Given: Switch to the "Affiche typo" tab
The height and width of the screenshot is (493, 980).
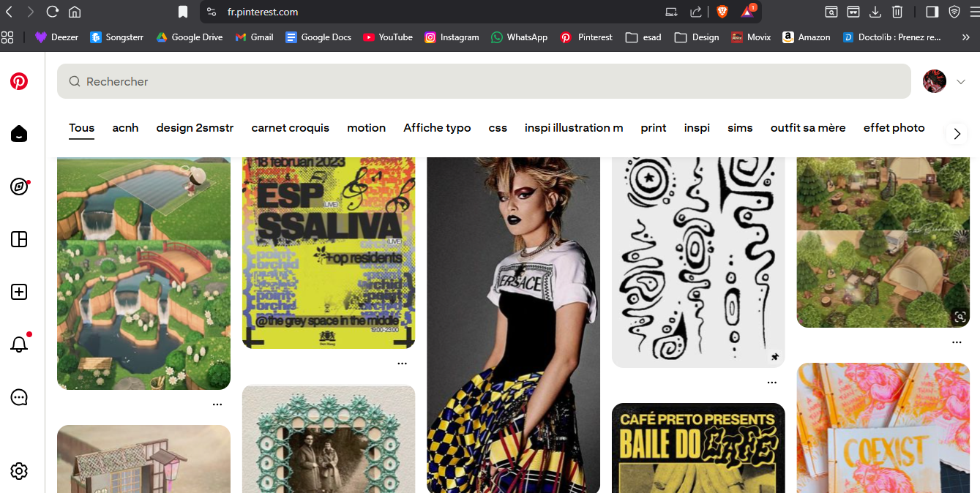Looking at the screenshot, I should (x=437, y=128).
